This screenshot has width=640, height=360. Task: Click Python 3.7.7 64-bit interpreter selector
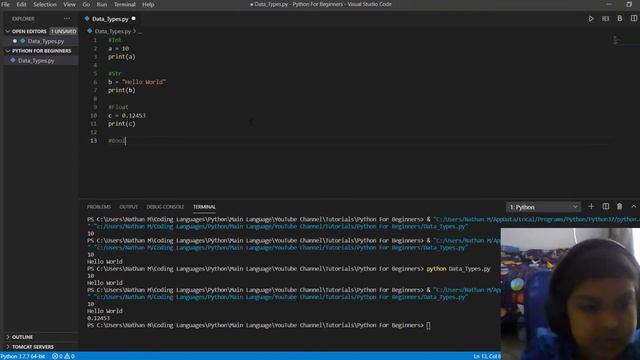(x=23, y=356)
